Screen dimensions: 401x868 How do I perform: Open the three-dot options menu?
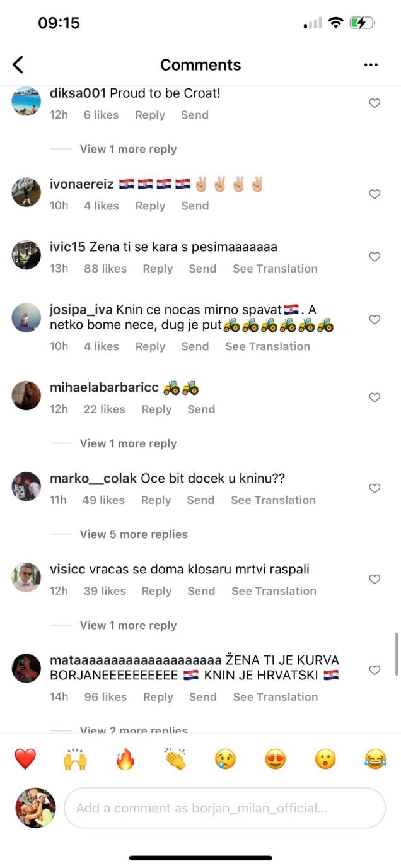tap(371, 64)
